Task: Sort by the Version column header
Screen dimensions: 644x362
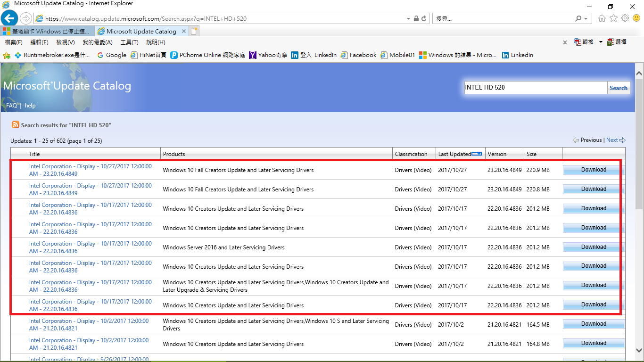Action: [x=497, y=154]
